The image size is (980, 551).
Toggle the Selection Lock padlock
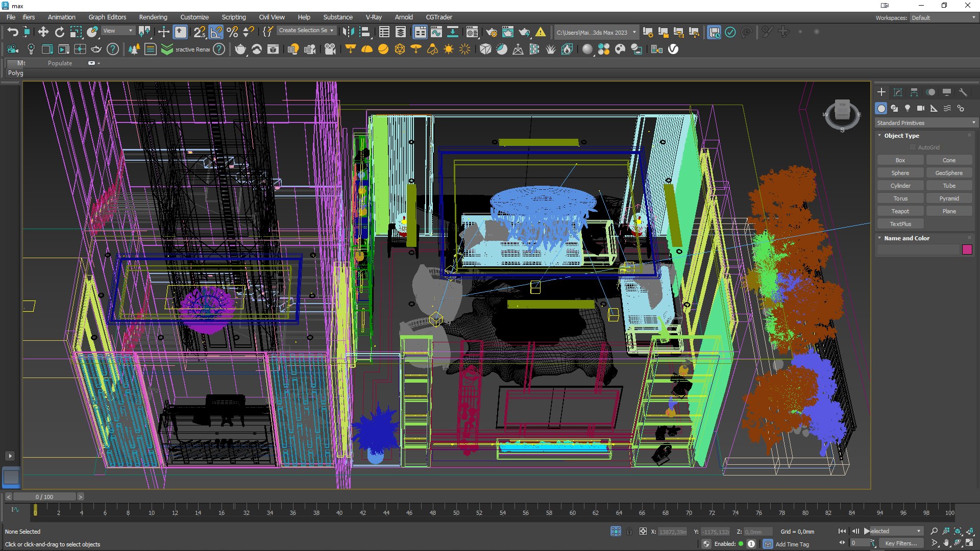(629, 531)
